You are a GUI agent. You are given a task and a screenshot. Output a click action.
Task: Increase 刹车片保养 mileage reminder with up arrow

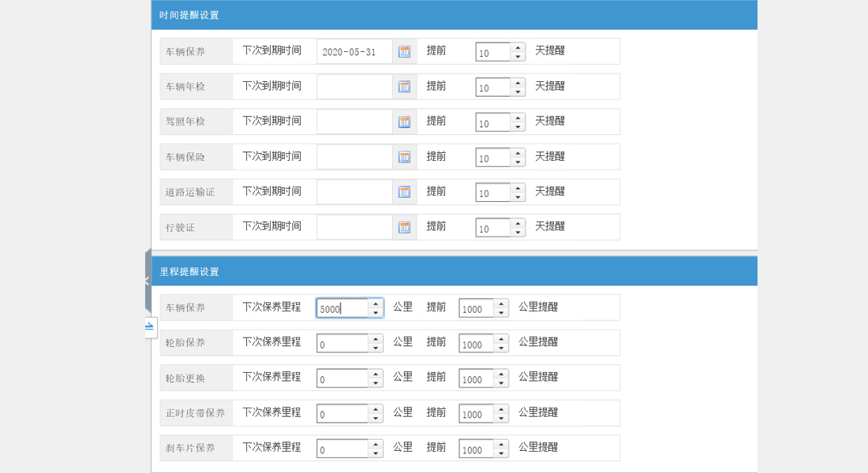[501, 445]
